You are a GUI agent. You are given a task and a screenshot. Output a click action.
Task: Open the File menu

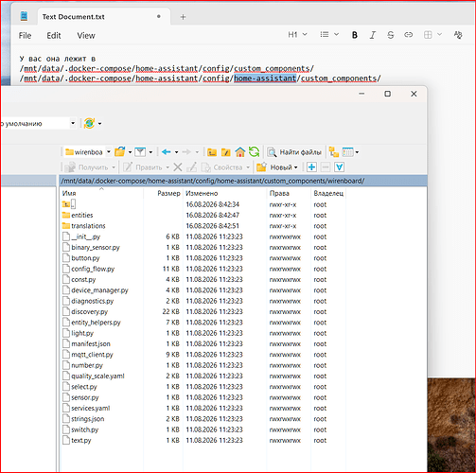25,36
